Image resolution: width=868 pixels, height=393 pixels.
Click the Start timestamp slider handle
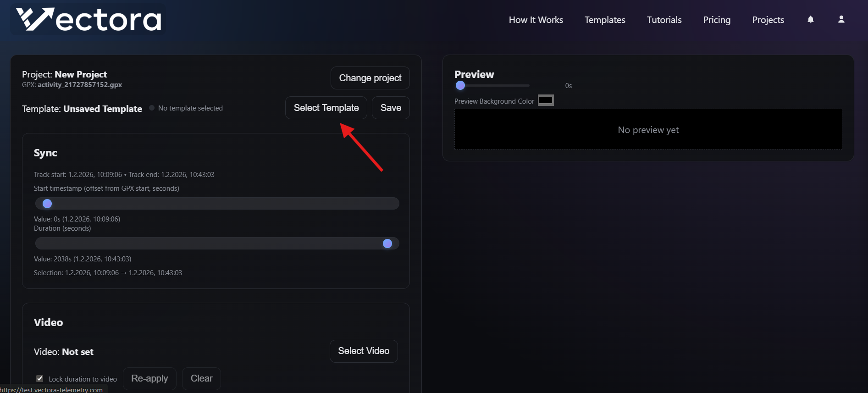point(47,204)
